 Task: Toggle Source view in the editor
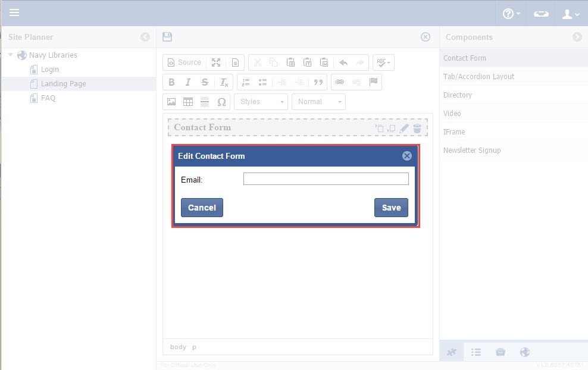point(184,62)
